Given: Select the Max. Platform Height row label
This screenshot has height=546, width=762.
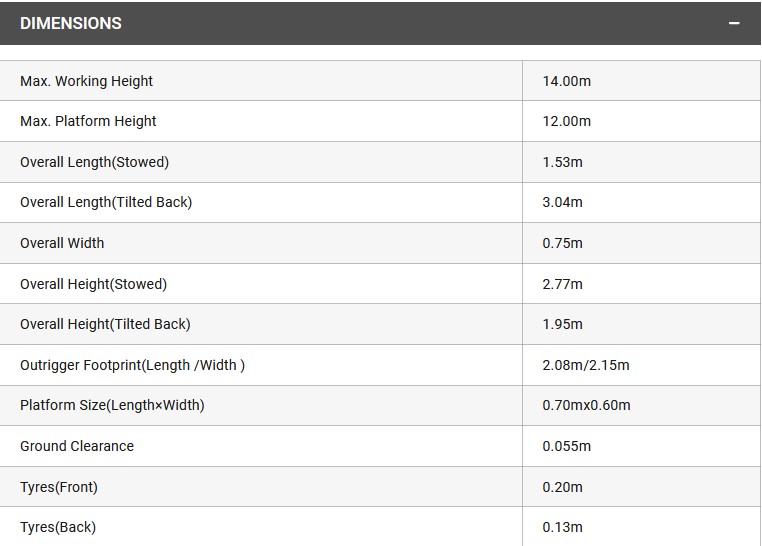Looking at the screenshot, I should (88, 121).
